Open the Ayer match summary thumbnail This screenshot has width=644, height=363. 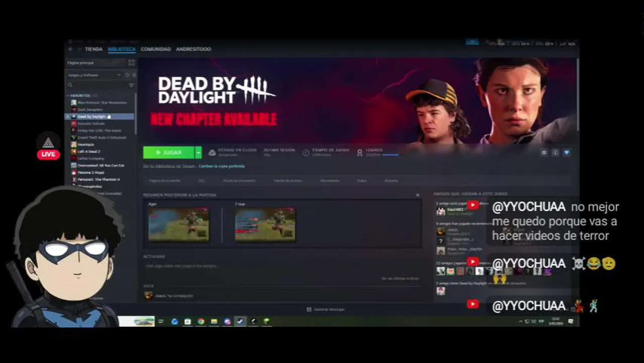click(x=178, y=224)
